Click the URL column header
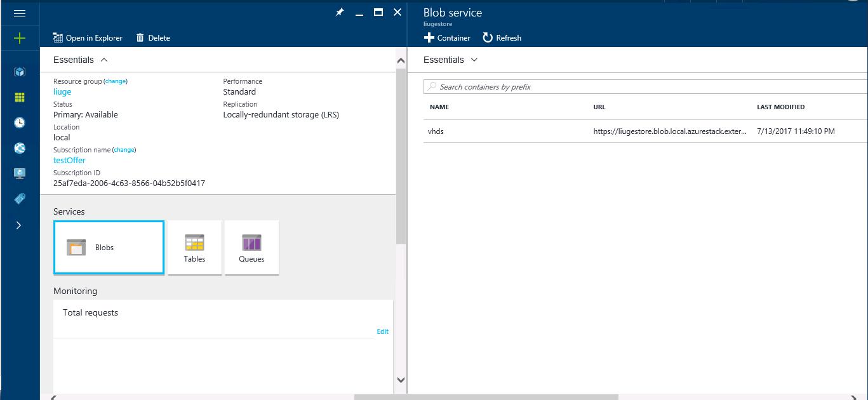The height and width of the screenshot is (400, 868). click(x=599, y=107)
